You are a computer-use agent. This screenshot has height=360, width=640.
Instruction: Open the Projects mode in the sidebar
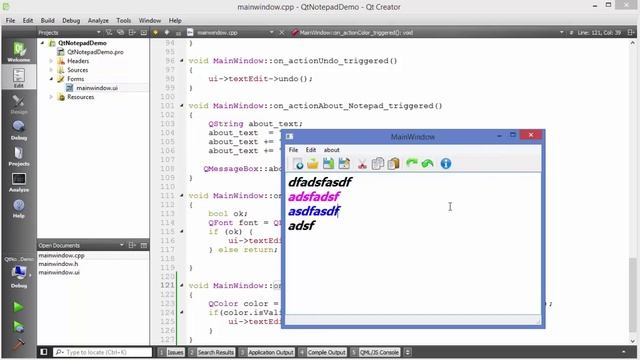[19, 156]
